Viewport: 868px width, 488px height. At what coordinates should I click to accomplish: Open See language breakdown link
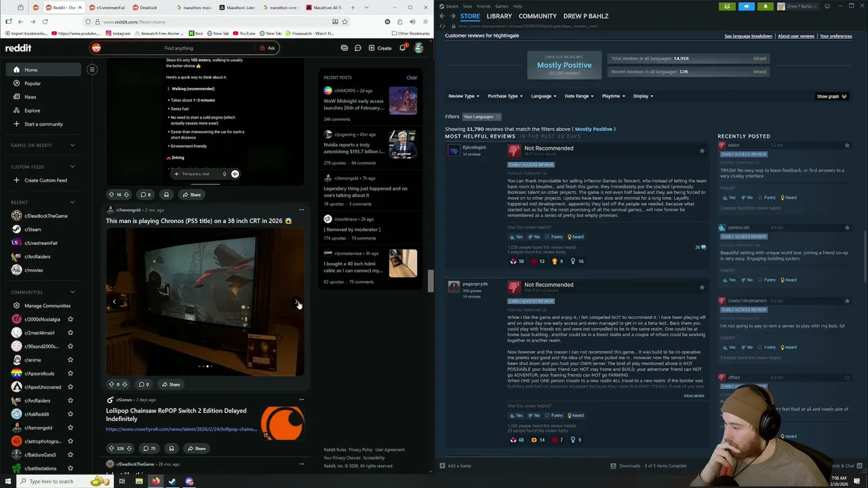(748, 36)
